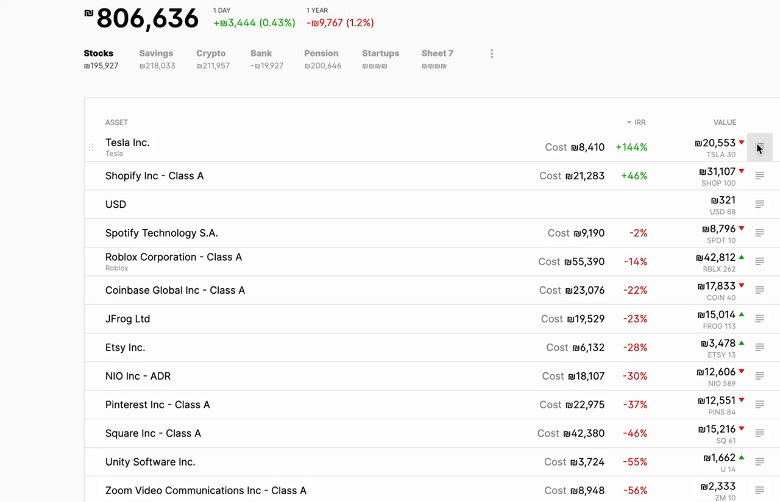Switch to the Stocks tab
Viewport: 780px width, 502px height.
(x=100, y=59)
